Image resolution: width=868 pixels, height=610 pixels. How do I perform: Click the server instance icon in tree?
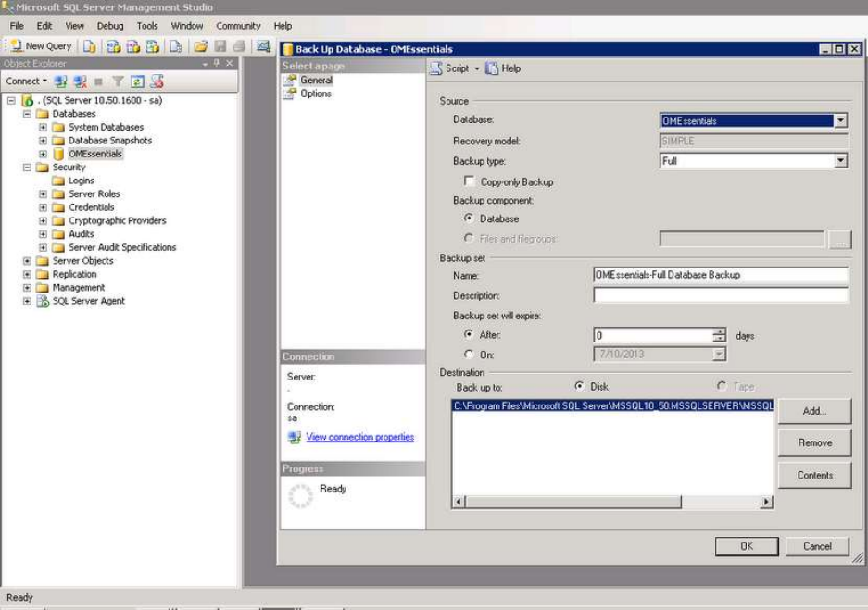click(28, 100)
